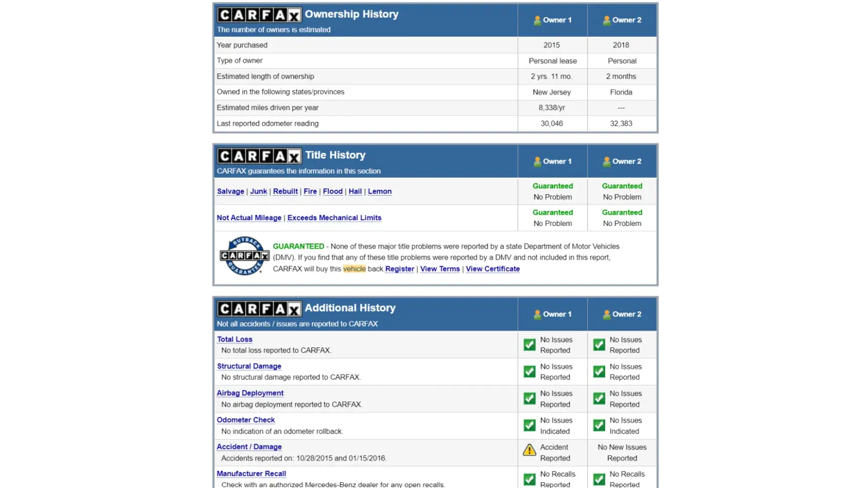This screenshot has height=488, width=868.
Task: Click the 'Florida' state cell
Action: point(621,92)
